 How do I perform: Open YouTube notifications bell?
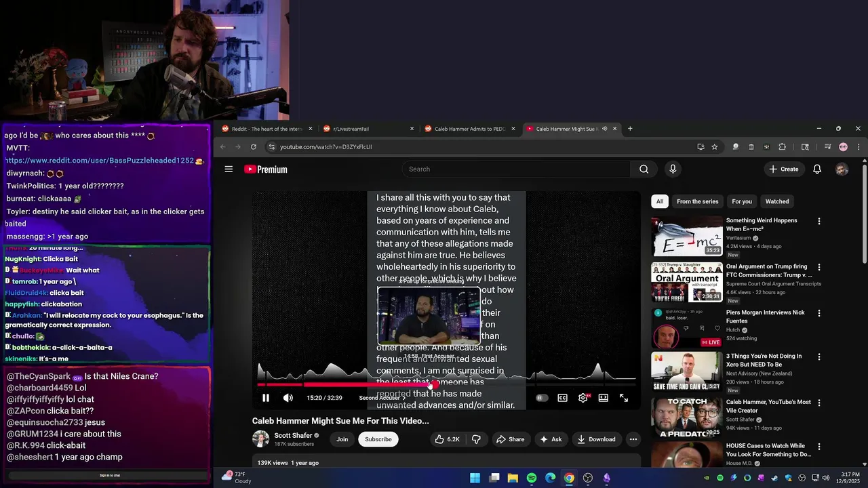(817, 169)
